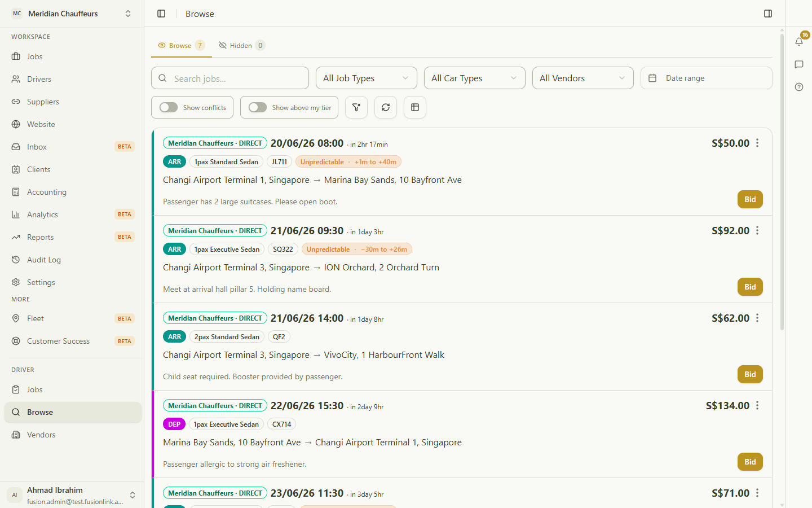Click the job list vertical scrollbar
The width and height of the screenshot is (812, 508).
coord(782,181)
